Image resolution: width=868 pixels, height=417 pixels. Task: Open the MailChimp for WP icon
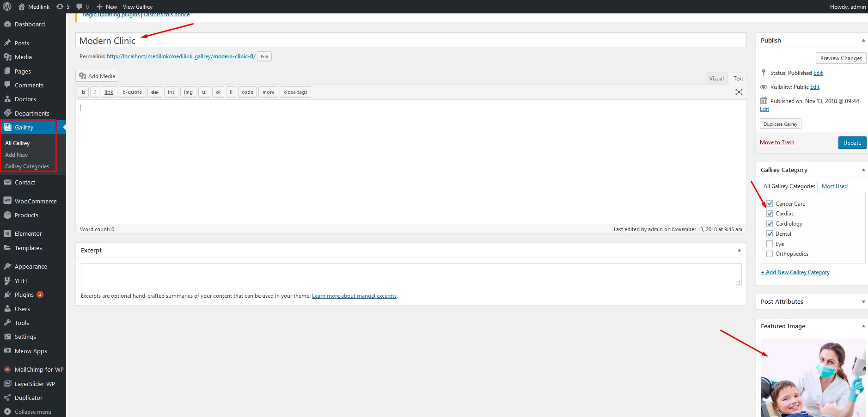7,369
